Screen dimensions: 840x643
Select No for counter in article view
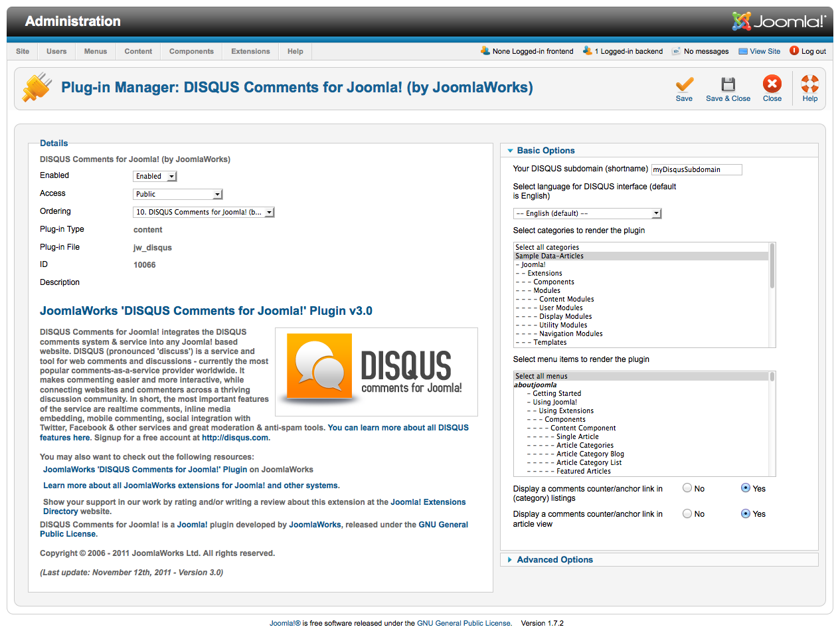click(x=687, y=513)
